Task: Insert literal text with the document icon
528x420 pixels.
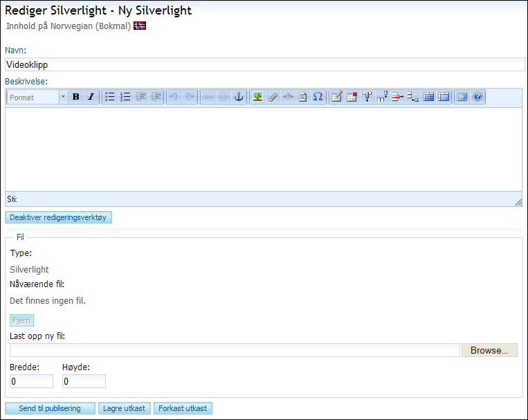Action: click(x=302, y=97)
